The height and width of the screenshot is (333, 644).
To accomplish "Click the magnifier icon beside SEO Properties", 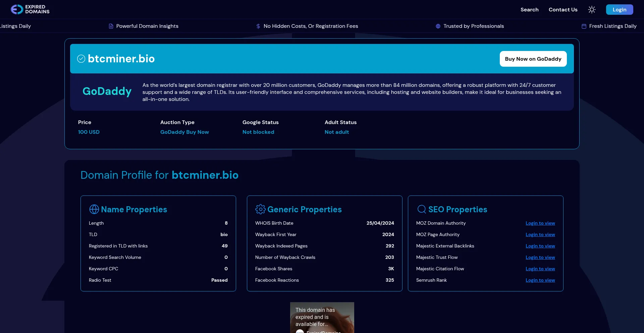I will coord(422,209).
